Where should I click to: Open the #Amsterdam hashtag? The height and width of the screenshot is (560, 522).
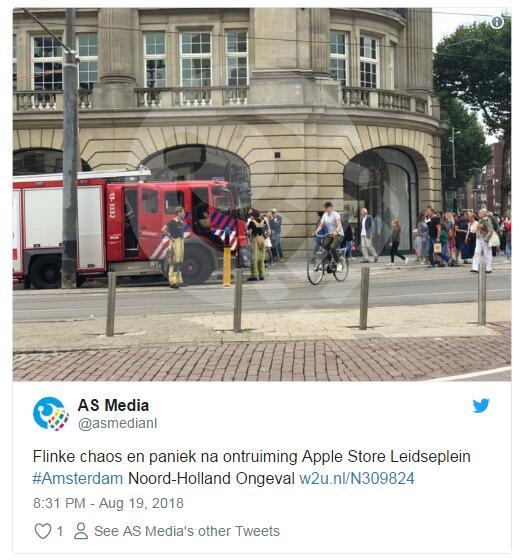point(78,478)
